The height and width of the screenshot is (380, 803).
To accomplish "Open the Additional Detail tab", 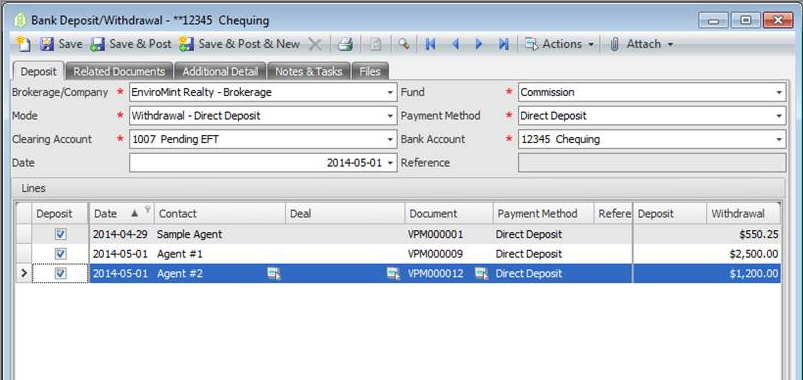I will (220, 72).
